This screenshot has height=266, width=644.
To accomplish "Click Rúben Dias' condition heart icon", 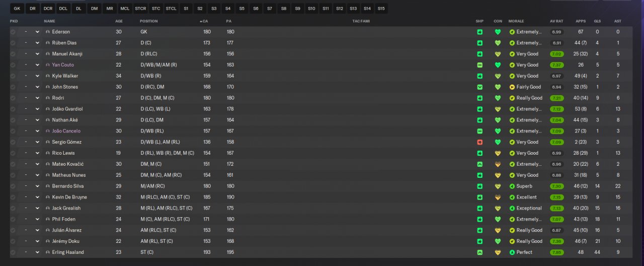I will click(498, 43).
